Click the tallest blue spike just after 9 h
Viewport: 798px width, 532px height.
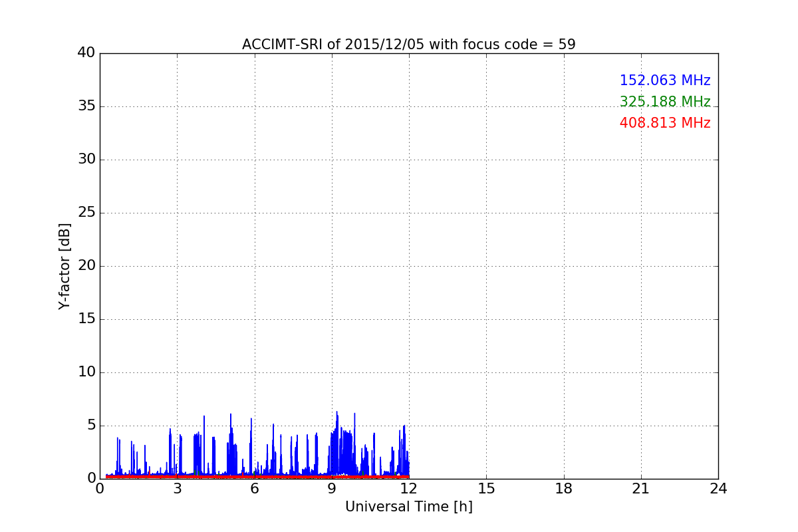tap(337, 443)
